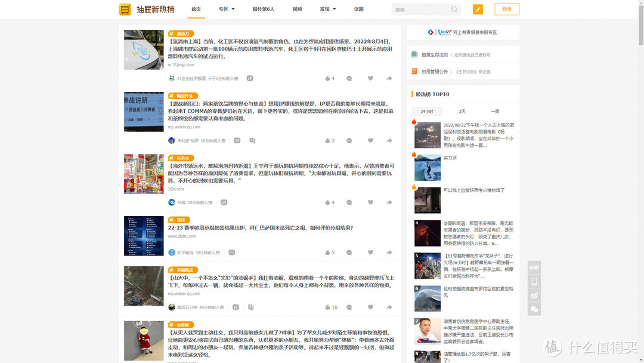
Task: Favorite the 欧冠小组抽签 post
Action: (370, 253)
